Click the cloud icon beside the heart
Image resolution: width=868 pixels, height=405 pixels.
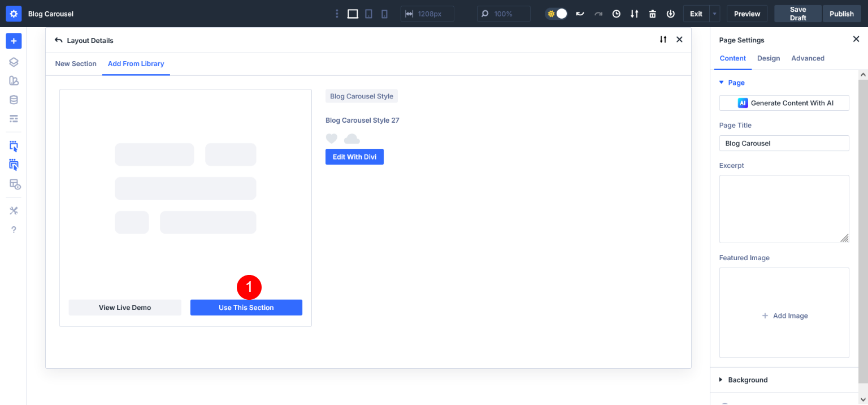(351, 139)
